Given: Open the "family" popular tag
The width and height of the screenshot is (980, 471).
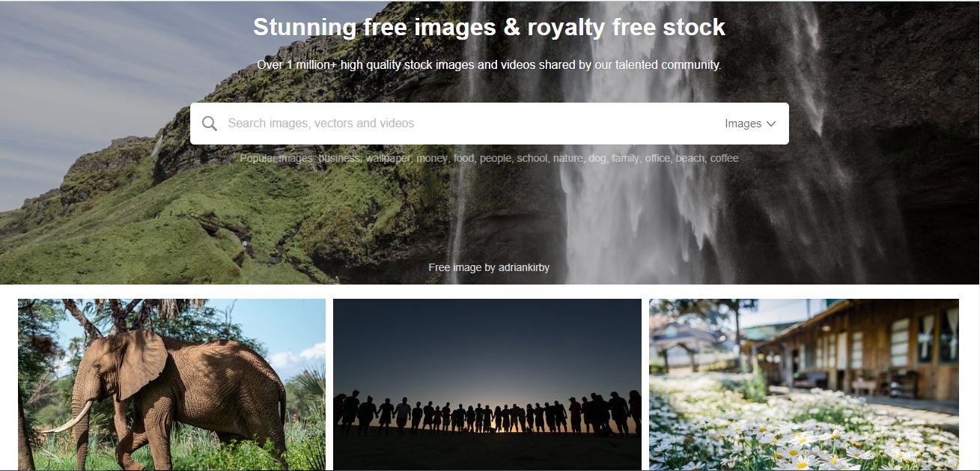Looking at the screenshot, I should point(626,158).
